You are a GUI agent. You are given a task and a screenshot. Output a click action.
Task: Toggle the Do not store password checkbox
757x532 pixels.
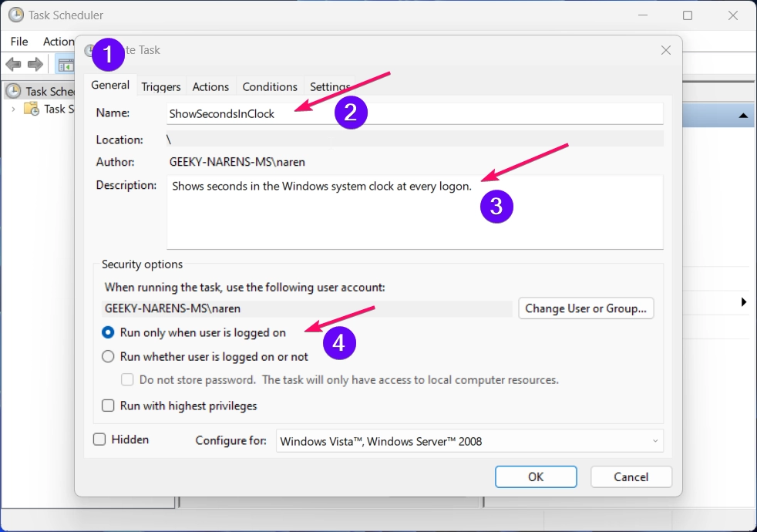tap(127, 380)
